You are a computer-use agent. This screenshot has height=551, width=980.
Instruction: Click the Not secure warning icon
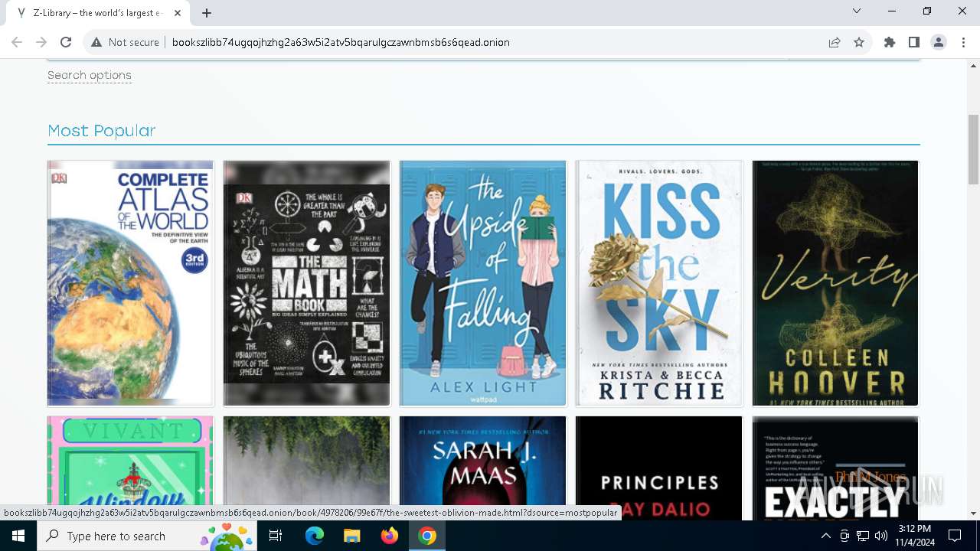click(96, 42)
